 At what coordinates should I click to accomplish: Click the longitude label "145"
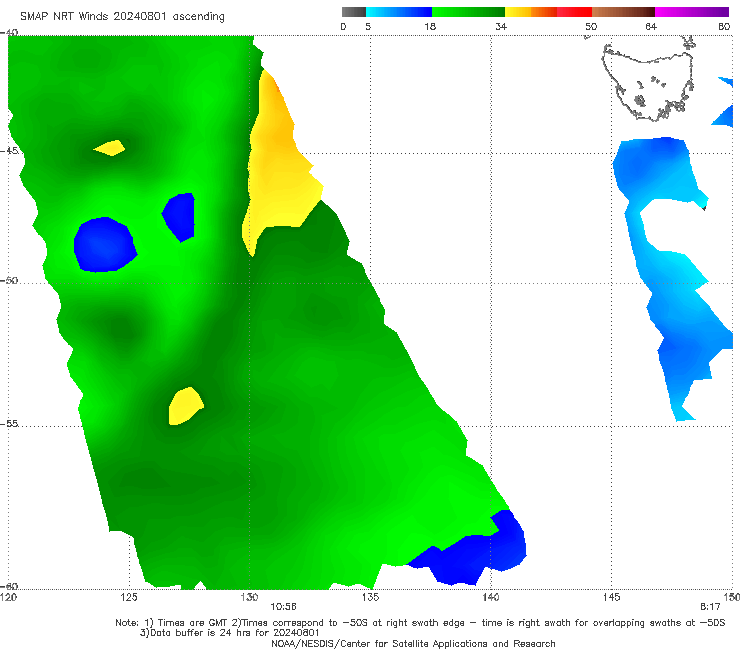point(612,597)
